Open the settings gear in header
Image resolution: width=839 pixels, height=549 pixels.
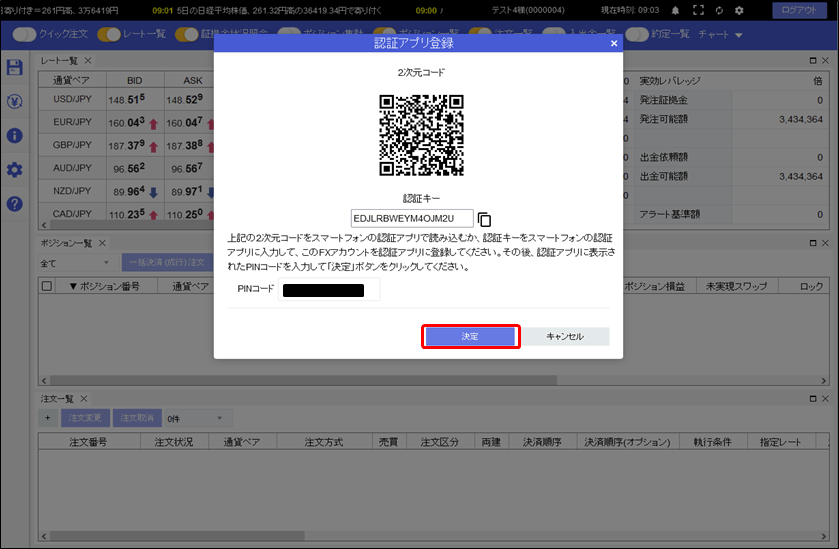tap(739, 10)
